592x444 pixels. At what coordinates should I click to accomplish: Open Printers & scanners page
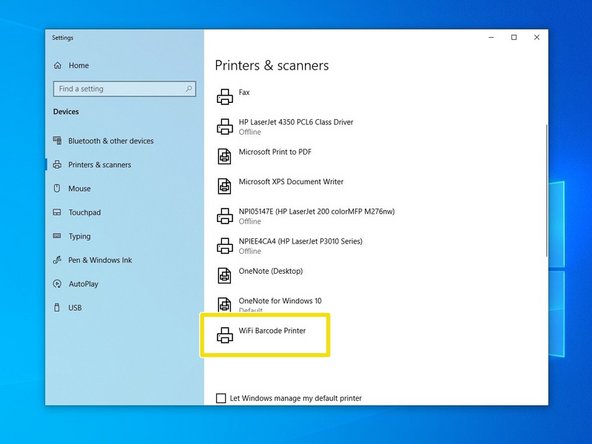point(100,165)
